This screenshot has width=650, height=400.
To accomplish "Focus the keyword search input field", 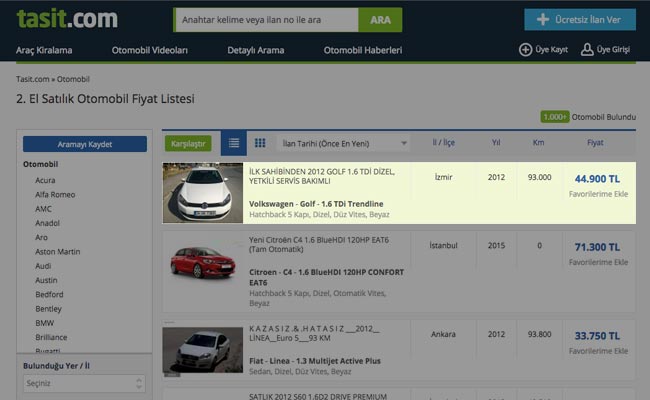I will point(267,20).
